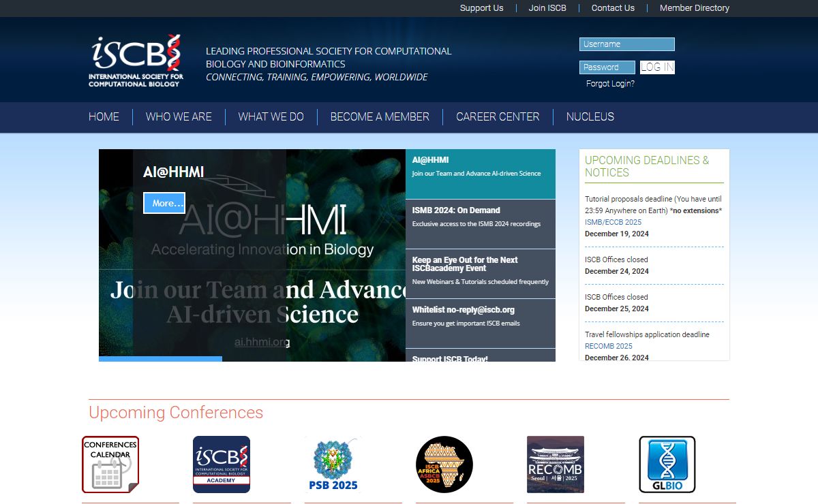
Task: Open RECOMB 2025 deadline link
Action: [x=609, y=346]
